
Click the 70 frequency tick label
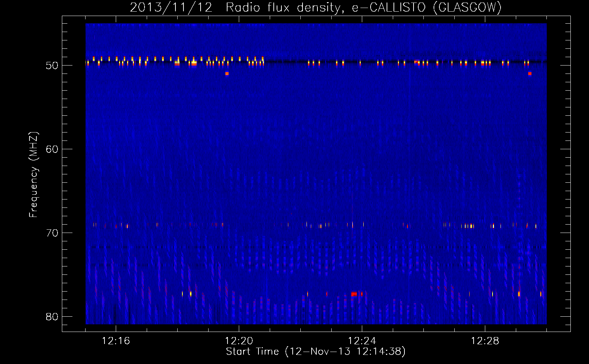coord(52,233)
